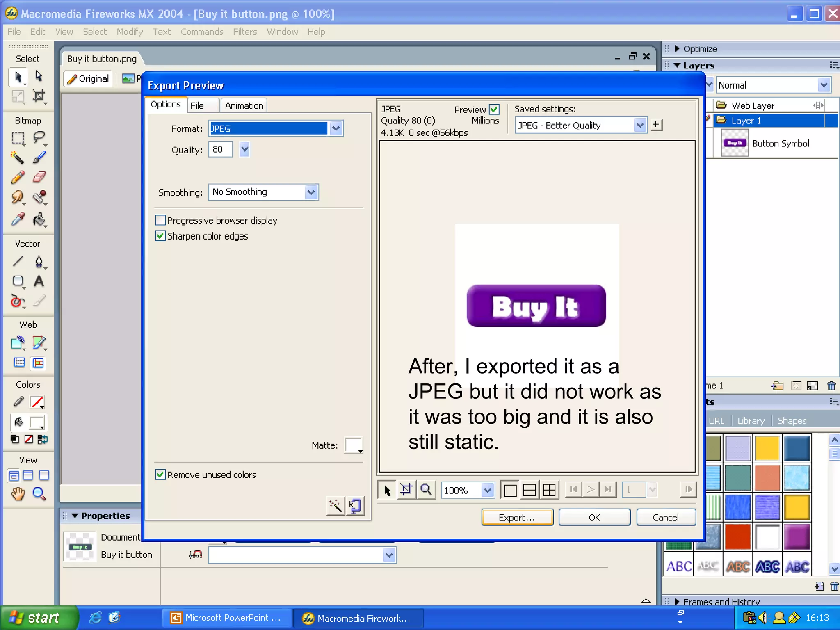Open the Commands menu
Image resolution: width=840 pixels, height=630 pixels.
point(202,32)
